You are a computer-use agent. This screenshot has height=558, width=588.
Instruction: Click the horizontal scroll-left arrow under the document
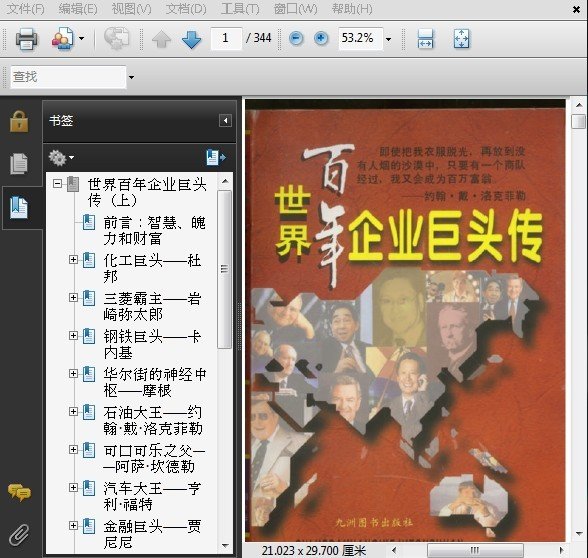pyautogui.click(x=394, y=550)
